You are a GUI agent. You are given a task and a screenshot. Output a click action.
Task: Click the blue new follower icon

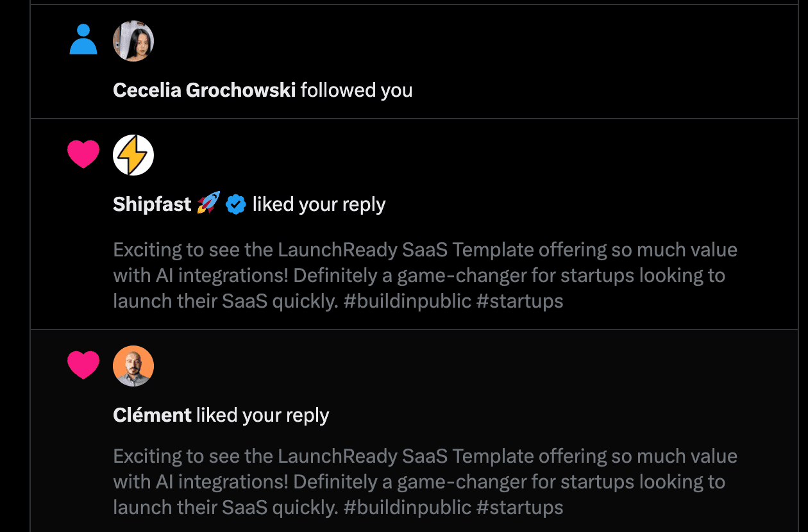[x=83, y=40]
